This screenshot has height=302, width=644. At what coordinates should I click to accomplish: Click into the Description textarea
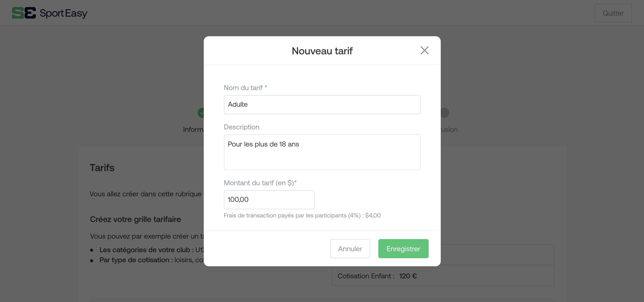point(322,152)
